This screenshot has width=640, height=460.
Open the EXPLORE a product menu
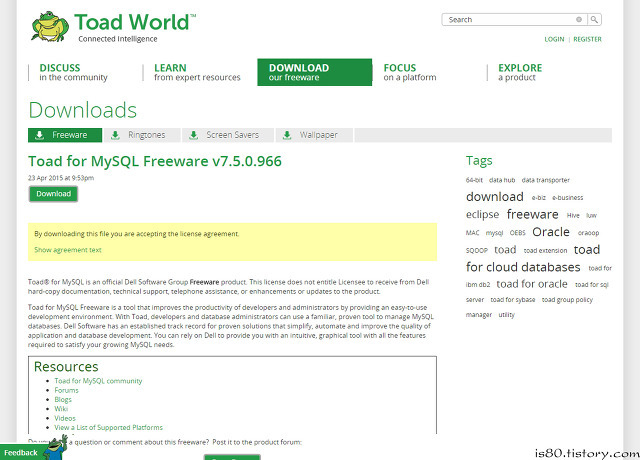coord(520,72)
